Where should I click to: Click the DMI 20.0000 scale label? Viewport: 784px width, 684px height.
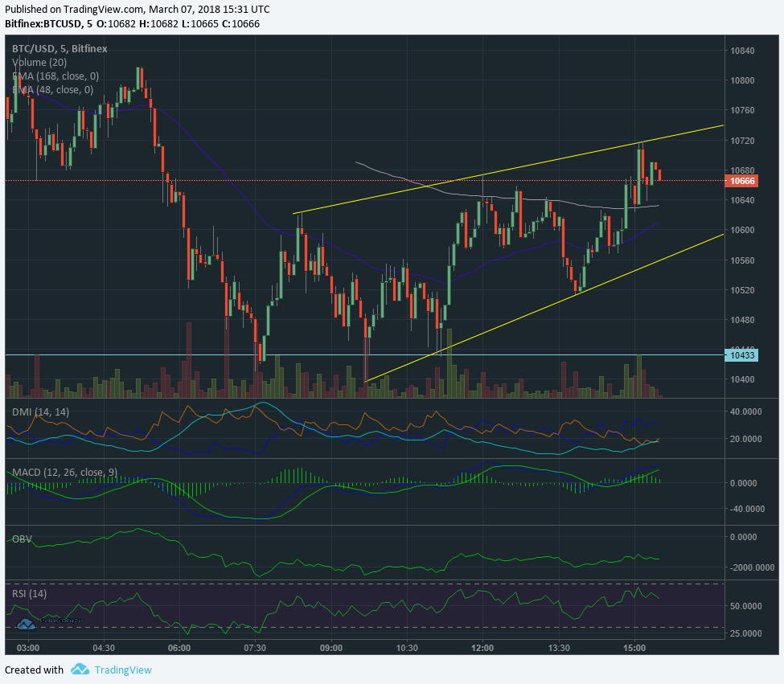tap(746, 439)
